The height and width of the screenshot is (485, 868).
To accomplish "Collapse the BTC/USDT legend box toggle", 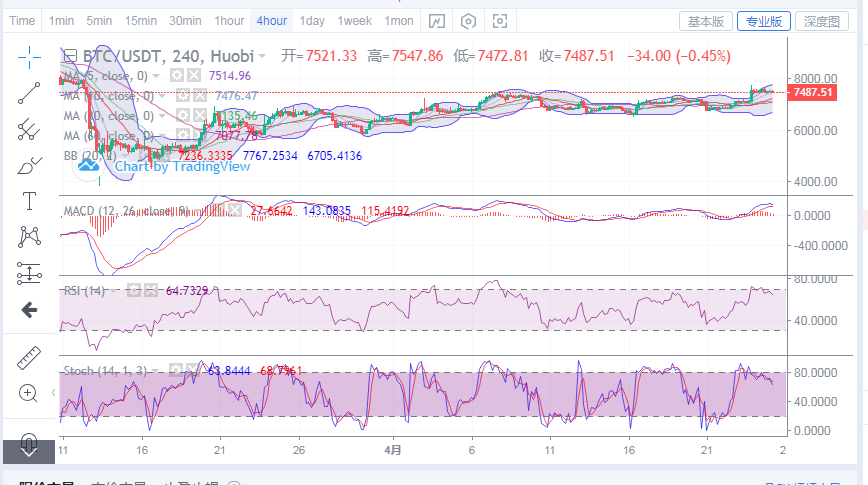I will tap(70, 56).
